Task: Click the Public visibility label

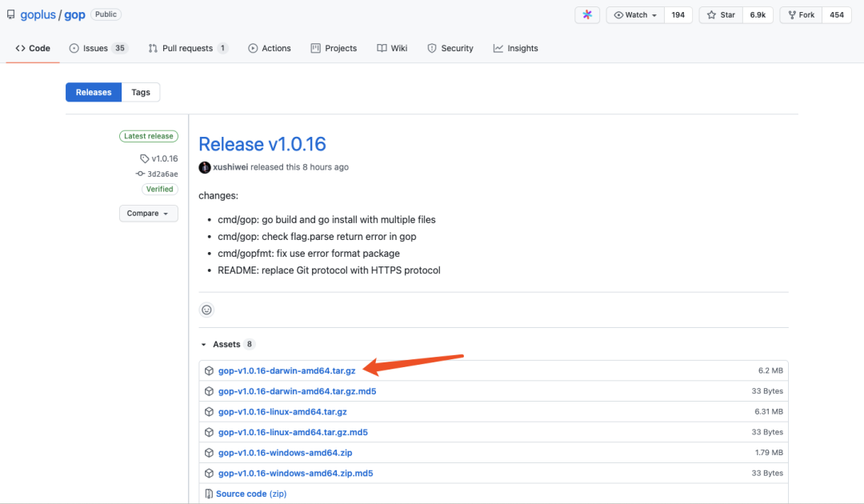Action: click(x=106, y=14)
